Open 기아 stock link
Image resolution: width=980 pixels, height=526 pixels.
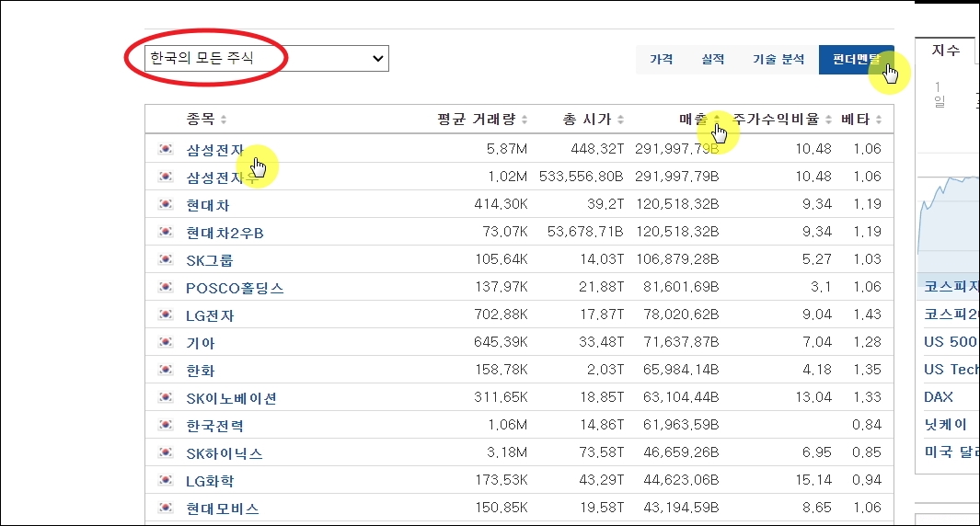tap(200, 343)
